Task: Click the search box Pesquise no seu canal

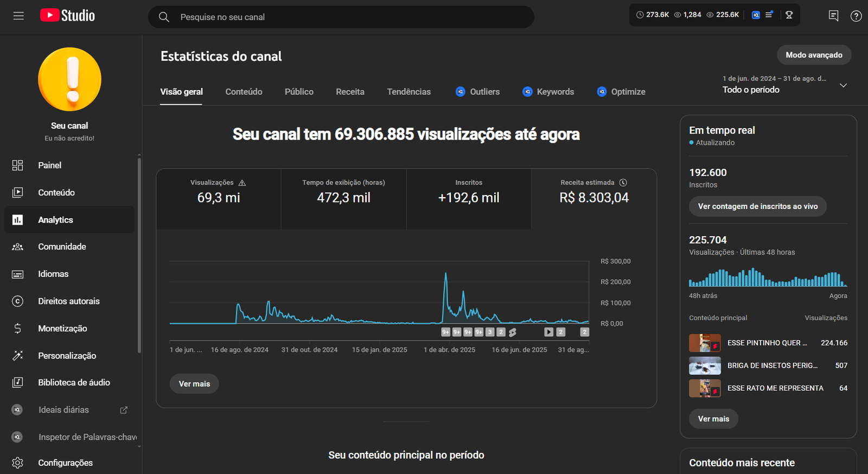Action: 341,17
